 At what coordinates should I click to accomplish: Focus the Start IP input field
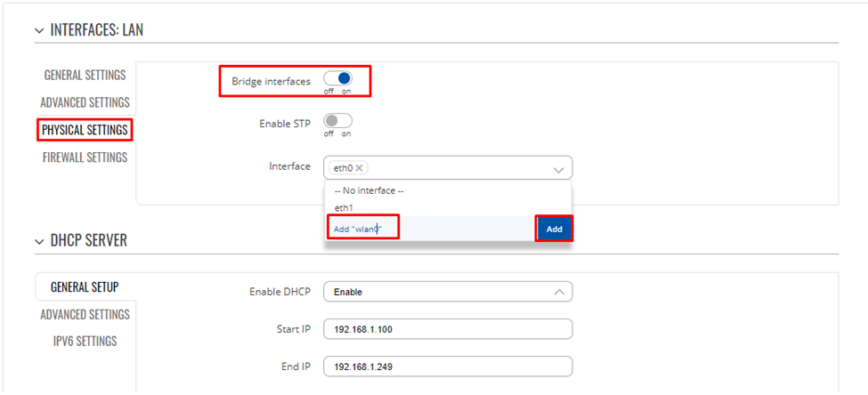(x=447, y=329)
